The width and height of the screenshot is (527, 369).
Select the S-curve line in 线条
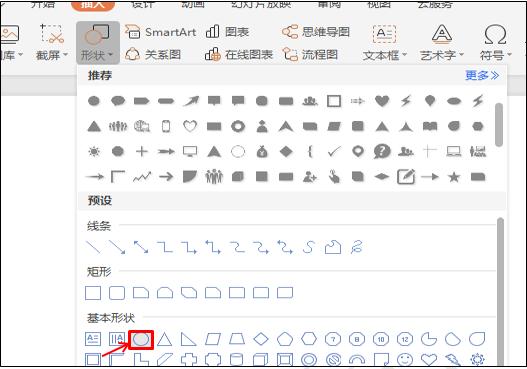(309, 247)
